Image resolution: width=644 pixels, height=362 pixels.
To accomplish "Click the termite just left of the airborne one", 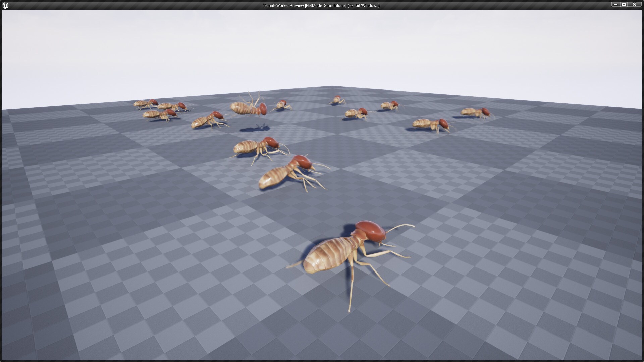I will pos(207,120).
